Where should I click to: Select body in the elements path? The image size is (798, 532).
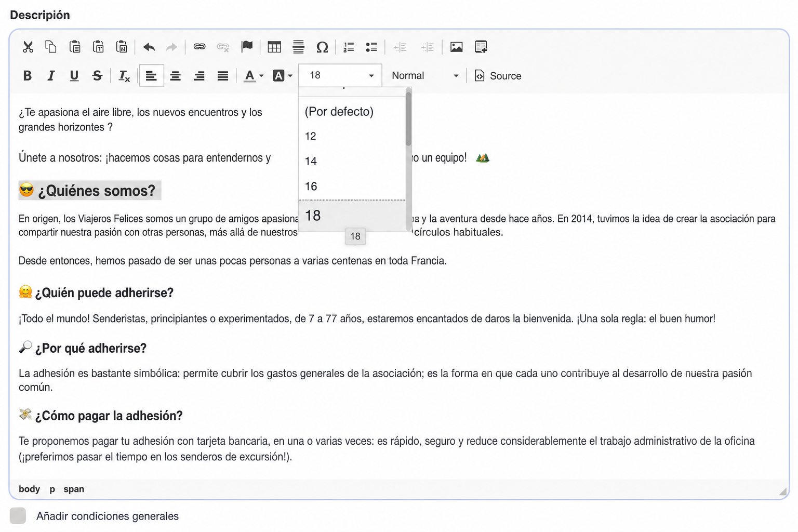click(29, 489)
